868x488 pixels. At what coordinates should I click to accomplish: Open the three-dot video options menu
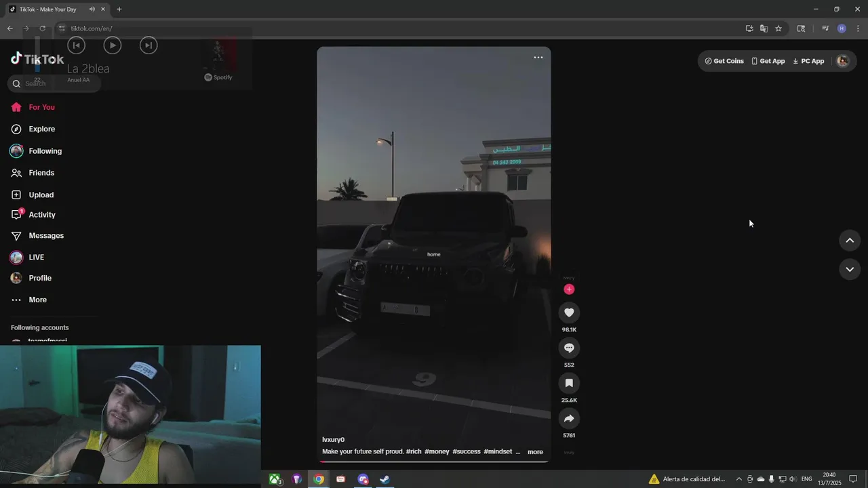pyautogui.click(x=538, y=58)
